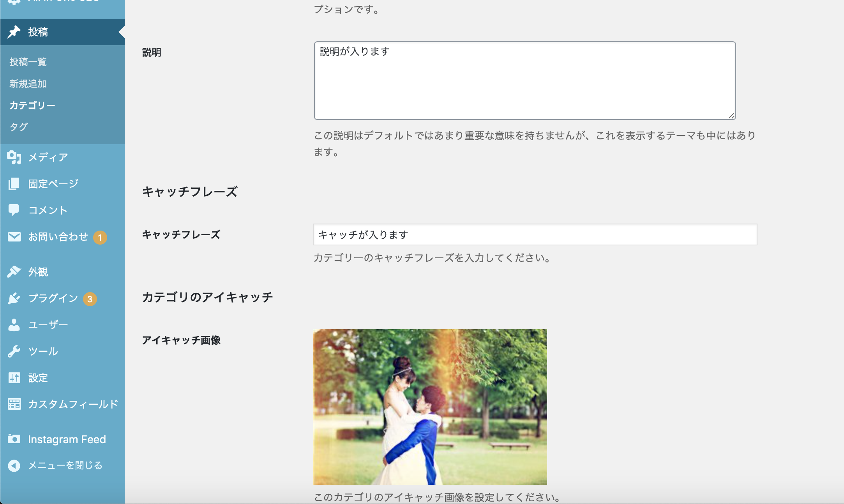Click the pages icon beside 固定ページ
The image size is (844, 504).
(x=14, y=184)
